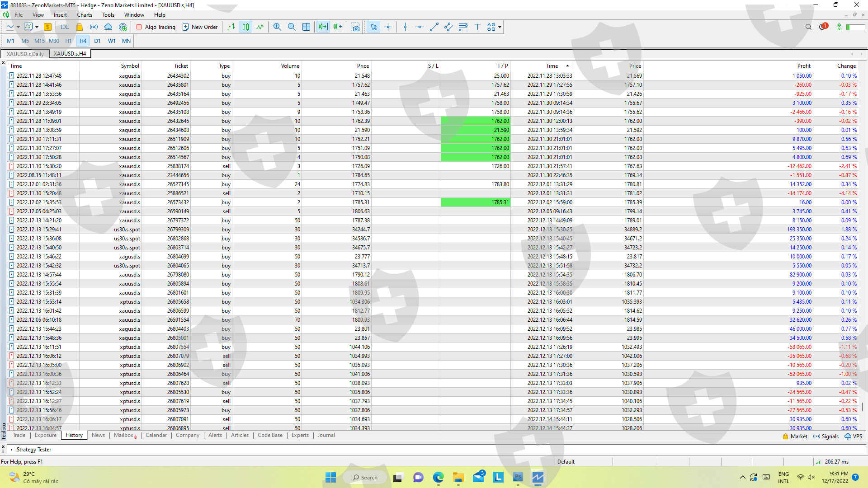Click the Zoom In magnifier icon
Image resolution: width=868 pixels, height=488 pixels.
[x=277, y=27]
